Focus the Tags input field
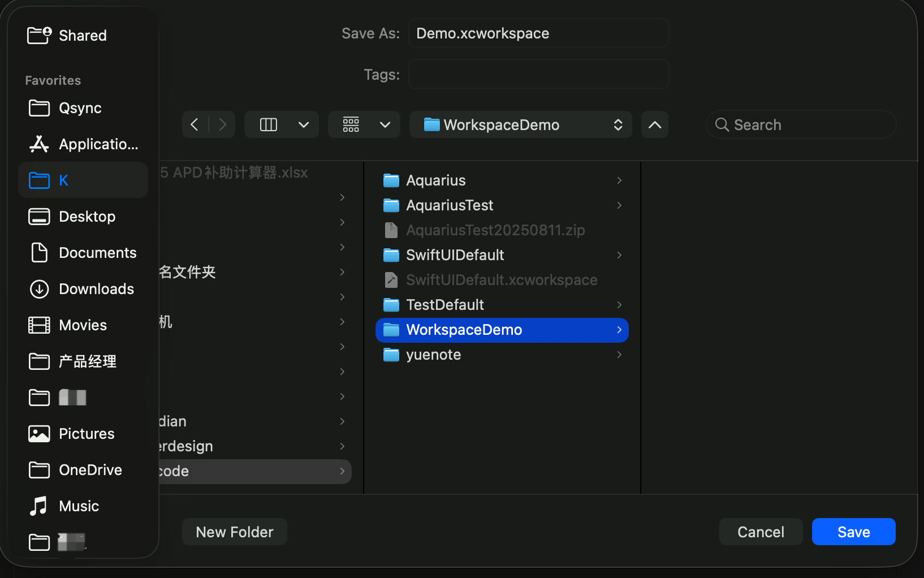 pyautogui.click(x=538, y=75)
